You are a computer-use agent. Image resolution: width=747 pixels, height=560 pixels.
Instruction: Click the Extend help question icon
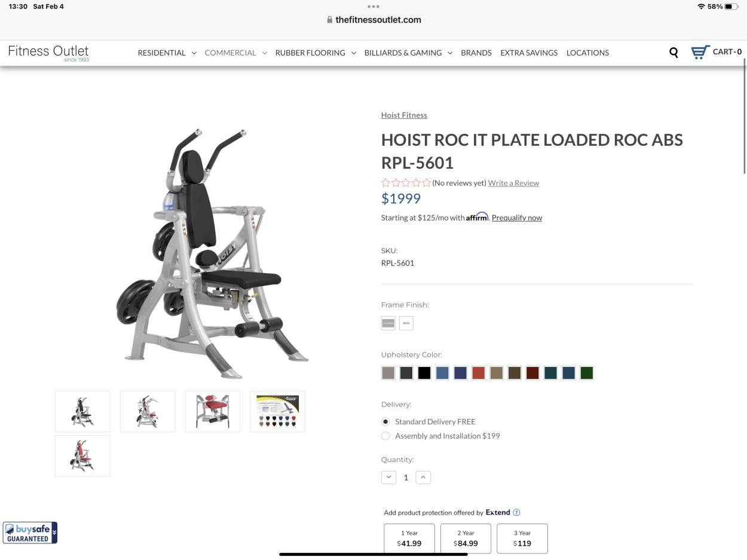[516, 512]
